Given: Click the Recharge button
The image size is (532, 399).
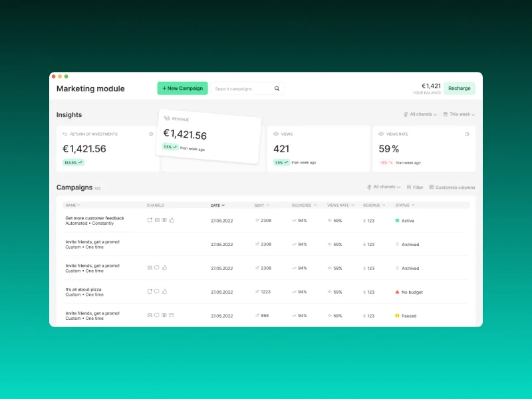Looking at the screenshot, I should (x=460, y=88).
